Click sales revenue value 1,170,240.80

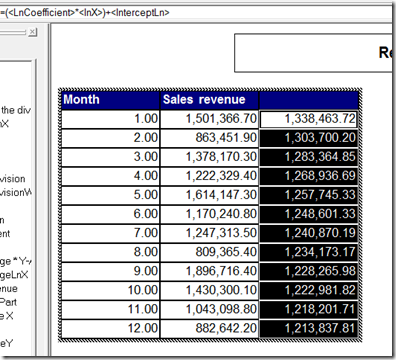point(209,214)
